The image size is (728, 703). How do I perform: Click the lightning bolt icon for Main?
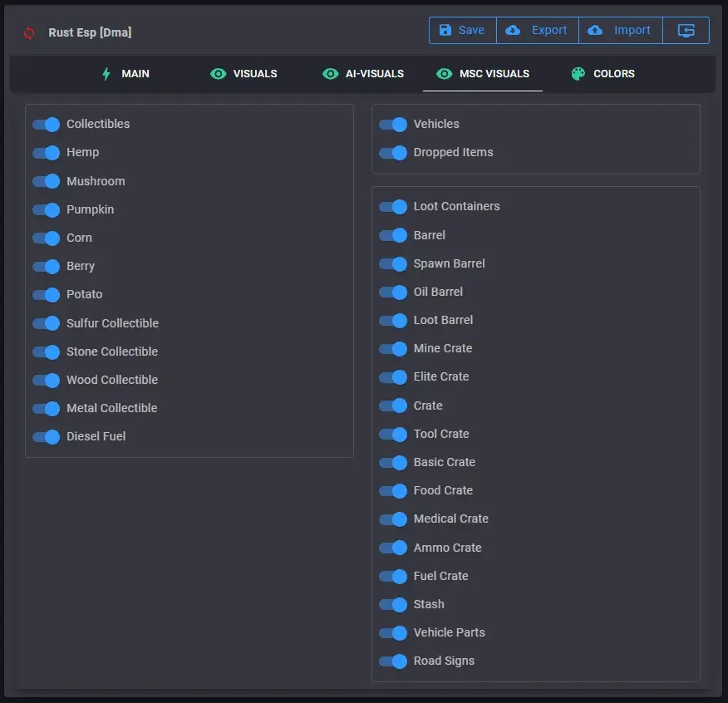106,74
